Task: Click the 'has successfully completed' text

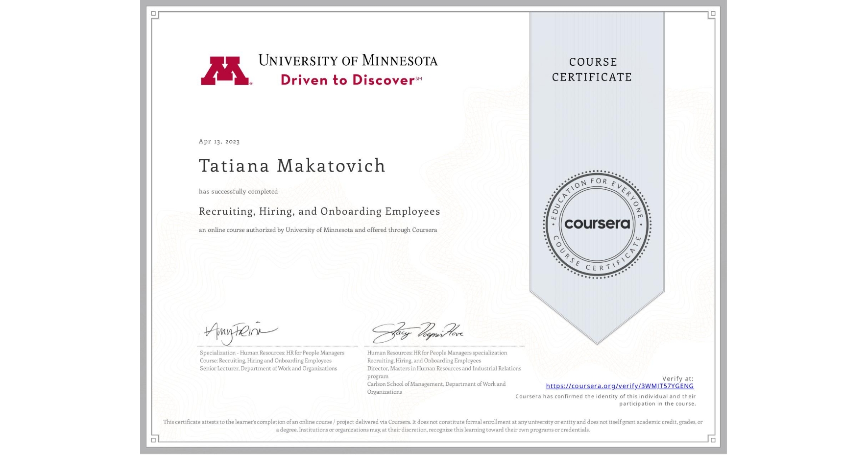Action: [238, 192]
